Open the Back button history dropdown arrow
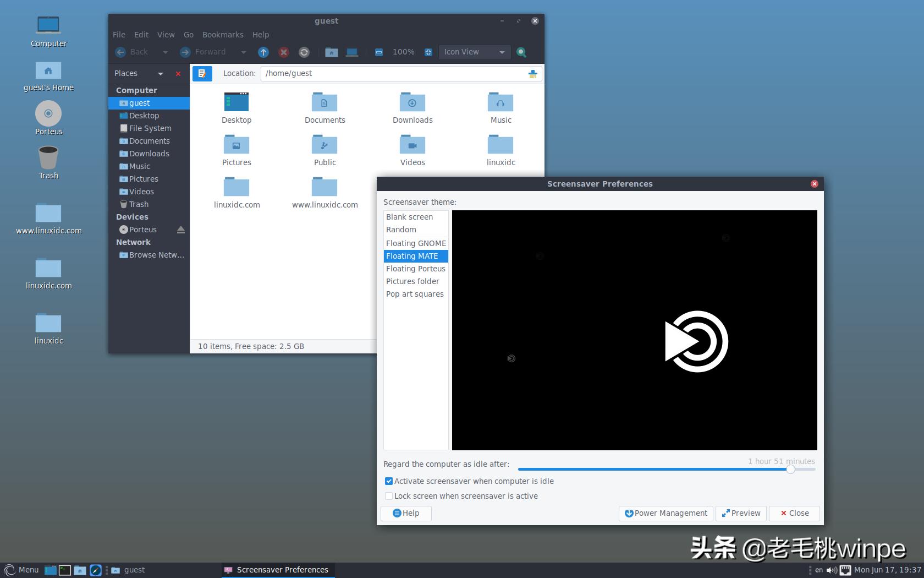 pyautogui.click(x=165, y=52)
